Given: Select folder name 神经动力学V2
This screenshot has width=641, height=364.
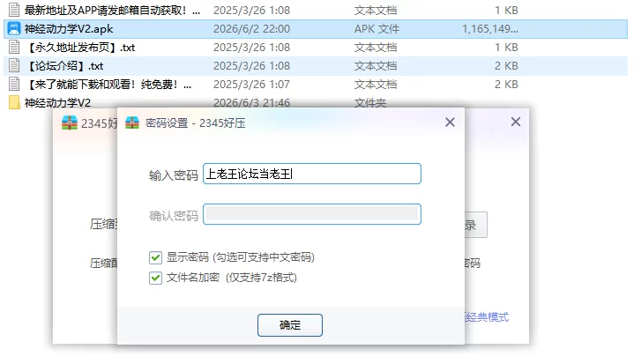Looking at the screenshot, I should tap(57, 103).
